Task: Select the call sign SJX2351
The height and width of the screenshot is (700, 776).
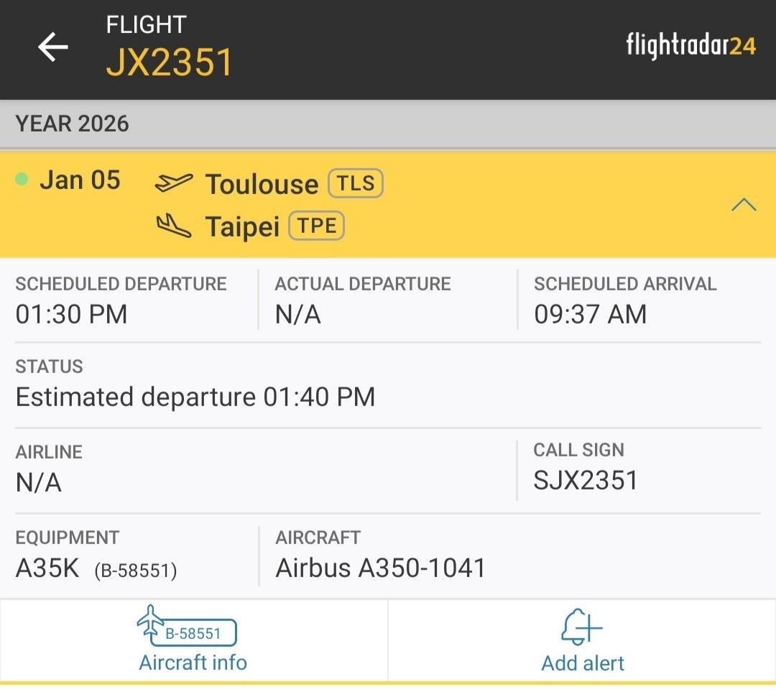Action: (x=586, y=480)
